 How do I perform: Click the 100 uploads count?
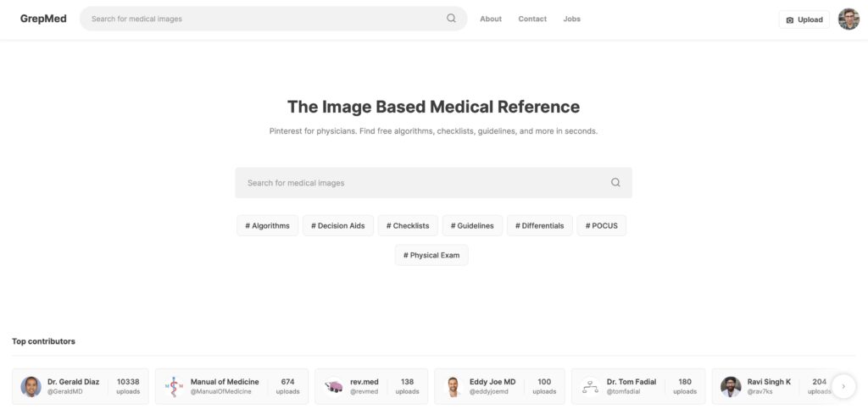click(x=544, y=386)
